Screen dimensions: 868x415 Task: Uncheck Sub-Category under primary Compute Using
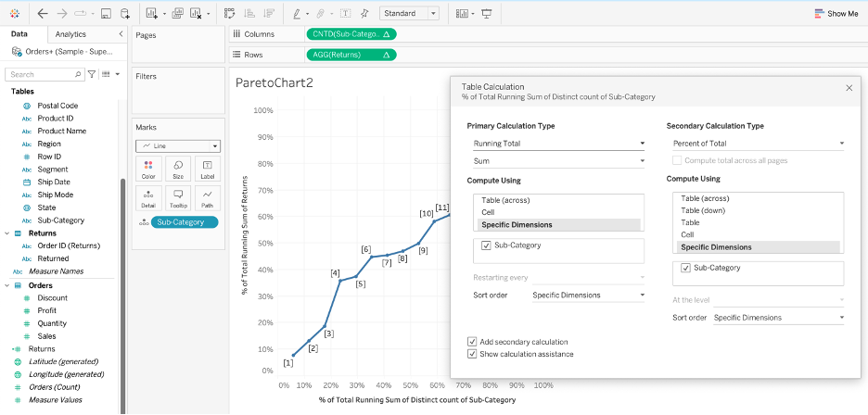pyautogui.click(x=487, y=245)
